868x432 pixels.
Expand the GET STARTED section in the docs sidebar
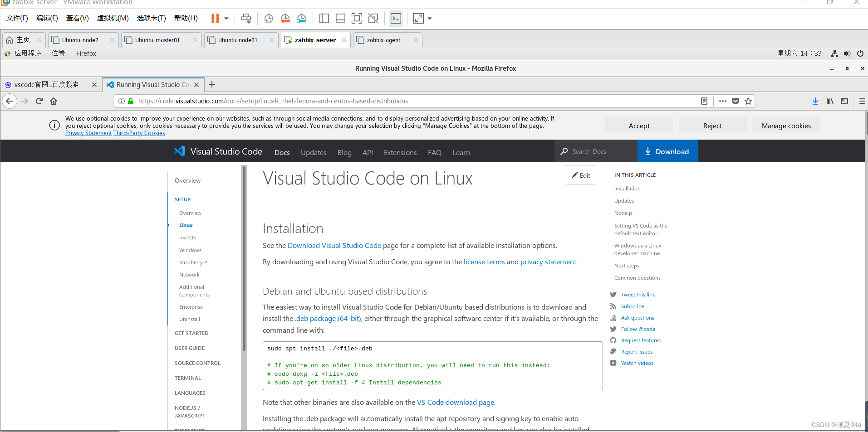coord(191,333)
